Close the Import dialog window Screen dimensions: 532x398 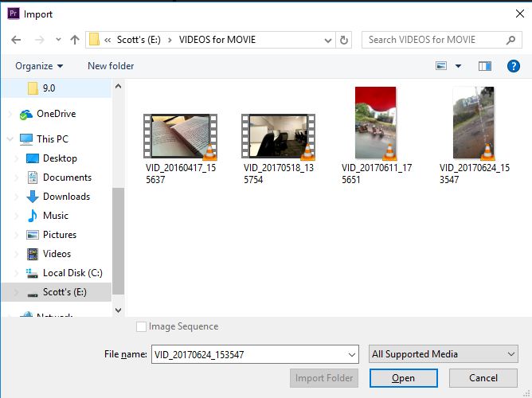[520, 14]
